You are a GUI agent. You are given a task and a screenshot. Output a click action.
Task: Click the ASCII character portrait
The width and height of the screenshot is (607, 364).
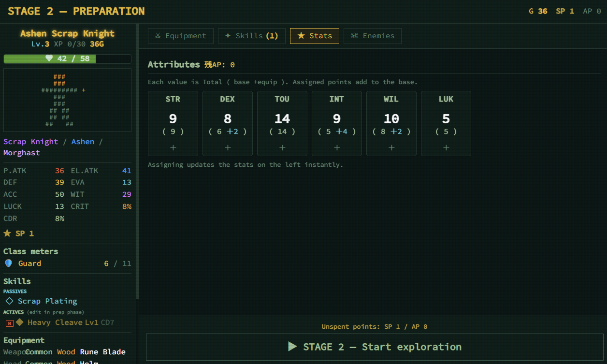[x=67, y=100]
